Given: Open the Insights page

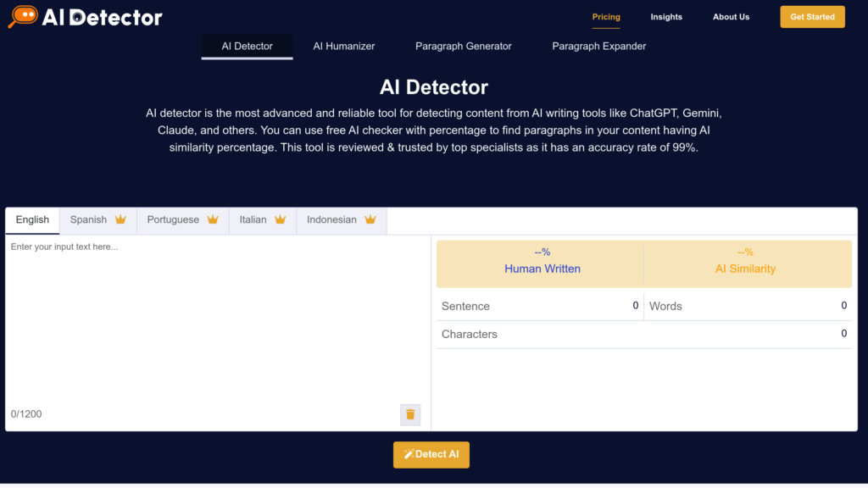Looking at the screenshot, I should point(666,16).
